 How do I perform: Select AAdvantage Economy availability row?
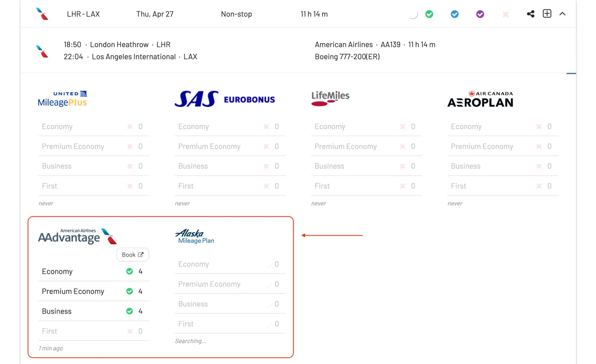[93, 271]
